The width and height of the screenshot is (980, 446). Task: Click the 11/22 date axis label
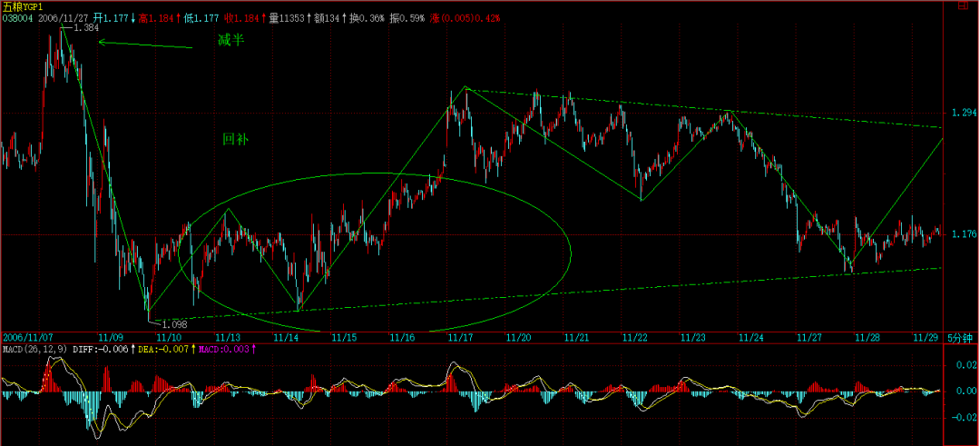pyautogui.click(x=635, y=337)
